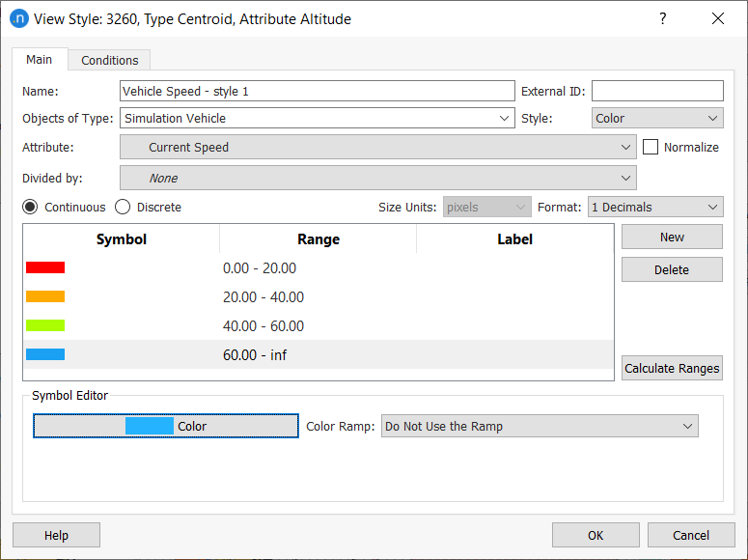Select the blue 60.00 - inf symbol
Viewport: 748px width, 560px height.
click(x=45, y=354)
